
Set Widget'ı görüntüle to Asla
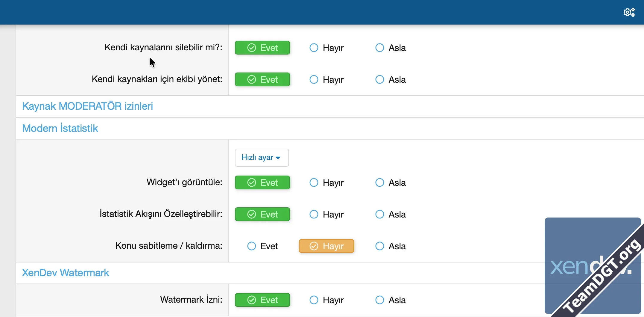pos(391,183)
